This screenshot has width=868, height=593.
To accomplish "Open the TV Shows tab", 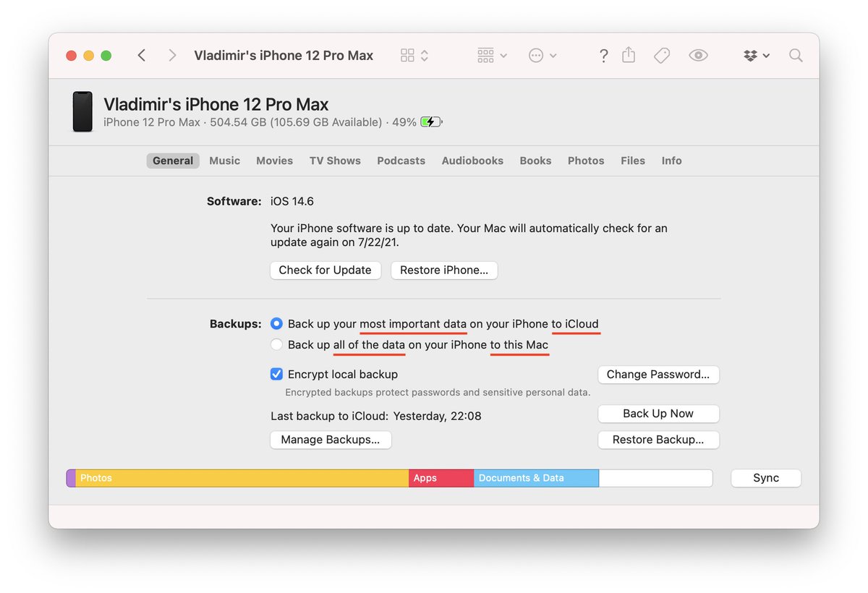I will click(x=335, y=161).
